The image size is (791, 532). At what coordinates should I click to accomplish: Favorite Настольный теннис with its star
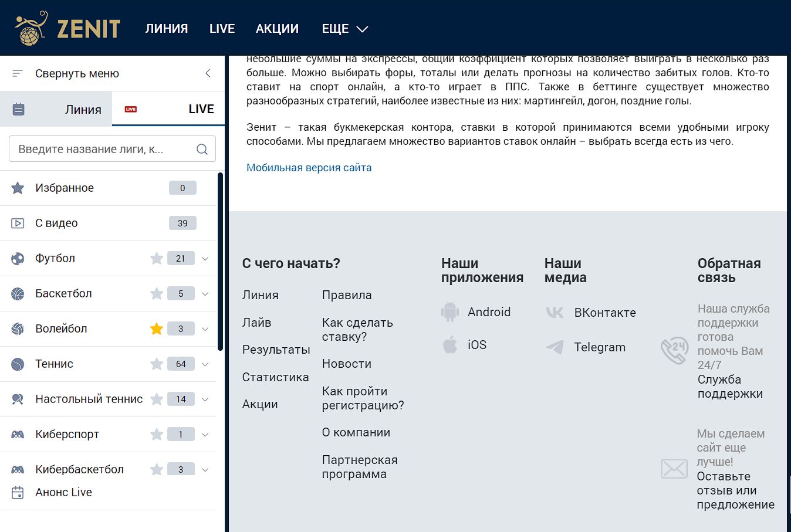pos(157,399)
